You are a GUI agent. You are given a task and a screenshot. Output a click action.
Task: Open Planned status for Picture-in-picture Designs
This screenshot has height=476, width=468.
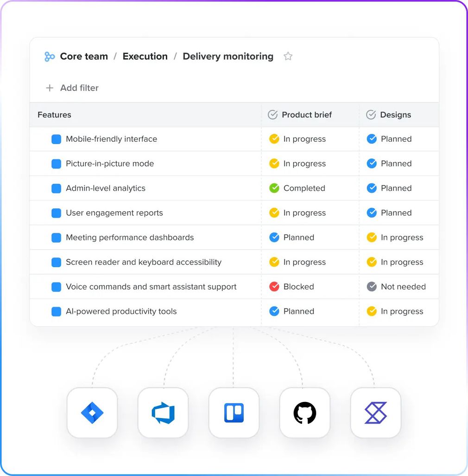click(396, 163)
